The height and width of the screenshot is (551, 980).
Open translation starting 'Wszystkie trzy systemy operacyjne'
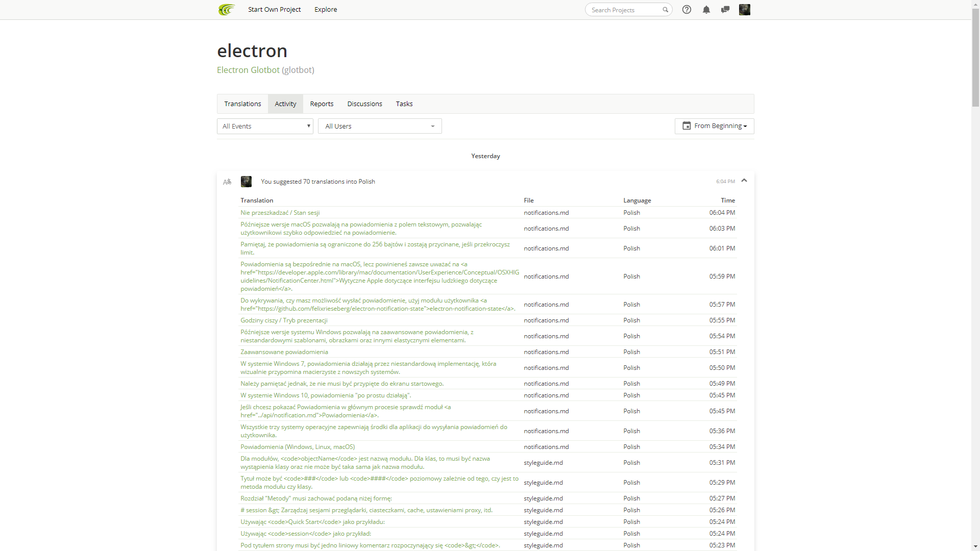[374, 431]
